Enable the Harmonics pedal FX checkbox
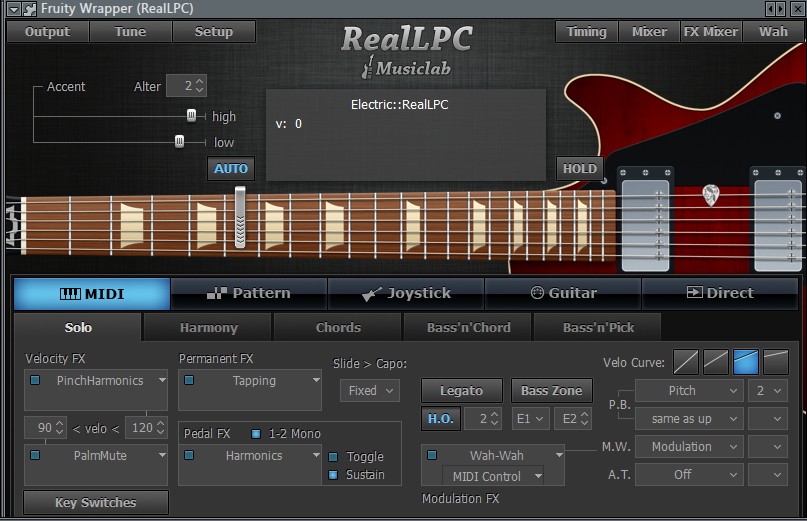Image resolution: width=807 pixels, height=521 pixels. 189,455
